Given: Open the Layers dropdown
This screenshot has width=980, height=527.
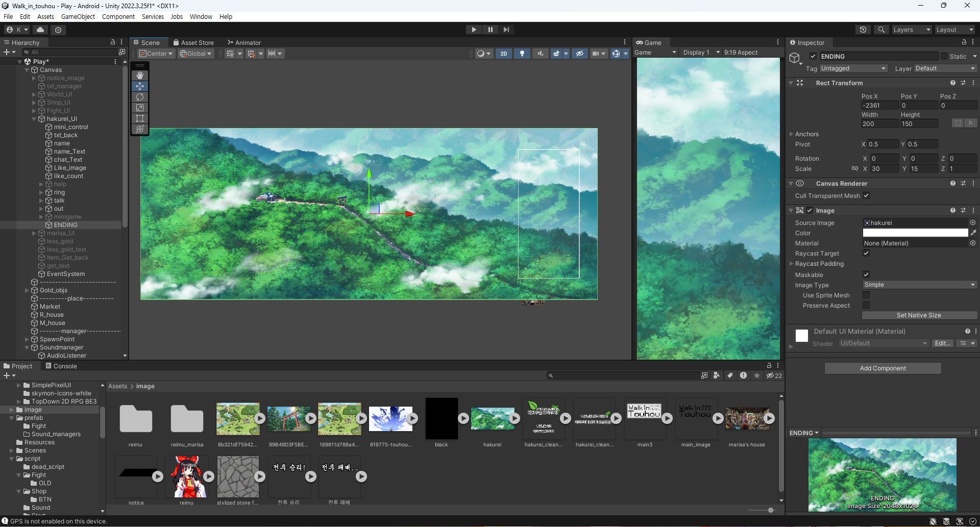Looking at the screenshot, I should point(912,30).
